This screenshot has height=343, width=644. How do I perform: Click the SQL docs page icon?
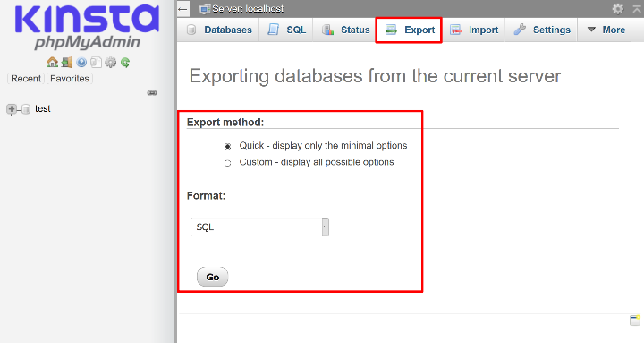point(96,63)
